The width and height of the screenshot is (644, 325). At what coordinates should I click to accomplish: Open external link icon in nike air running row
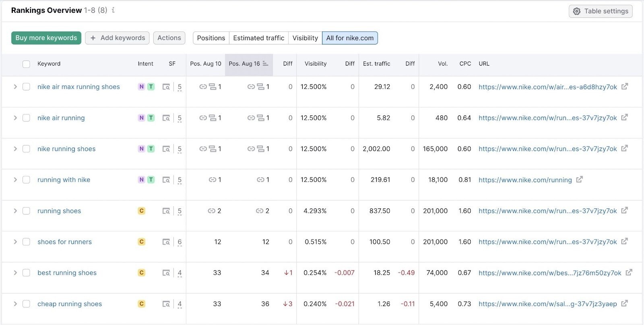pyautogui.click(x=624, y=117)
